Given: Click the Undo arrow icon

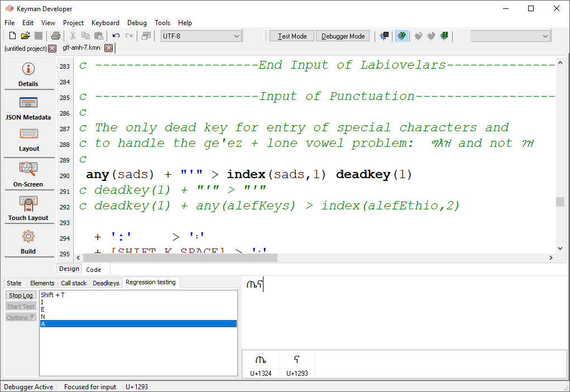Looking at the screenshot, I should pyautogui.click(x=116, y=36).
